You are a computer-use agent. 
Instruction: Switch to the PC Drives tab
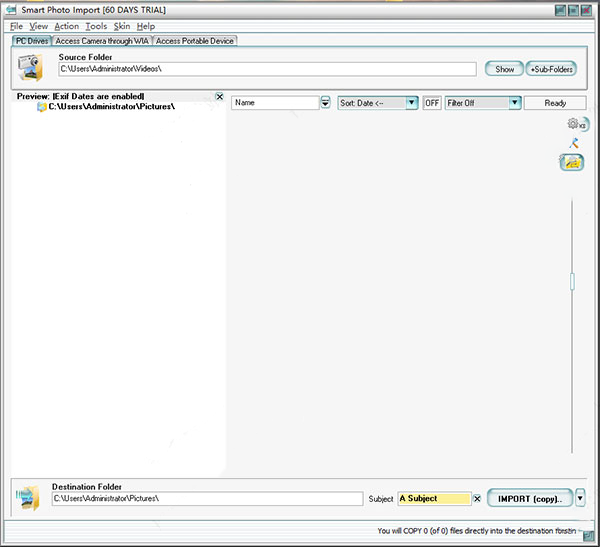[32, 41]
